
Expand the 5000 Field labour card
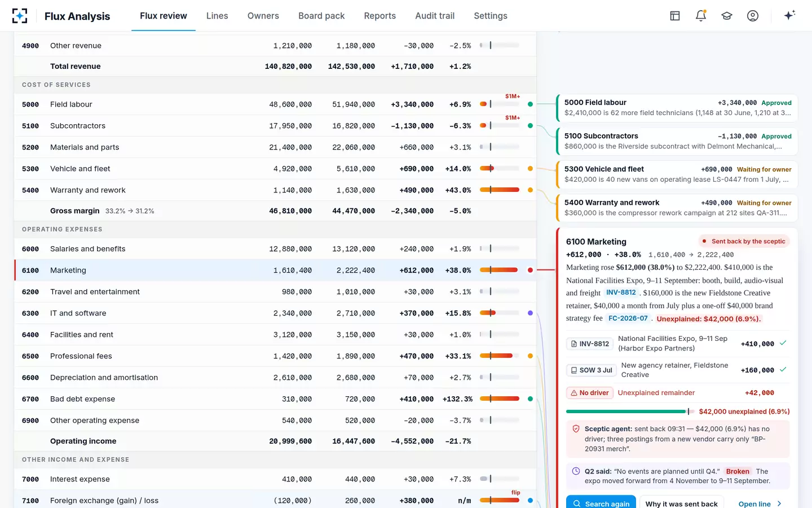(x=677, y=108)
